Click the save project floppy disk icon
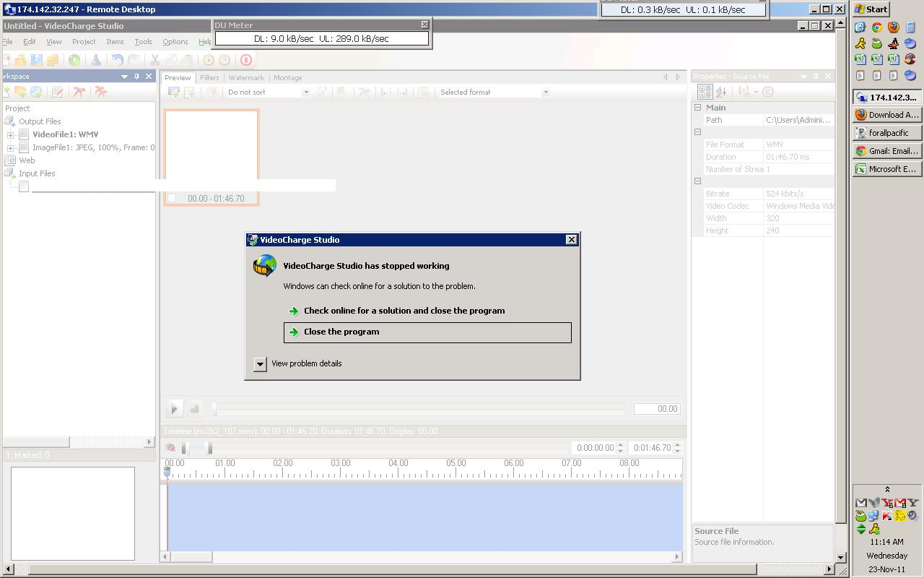The image size is (924, 578). [x=37, y=60]
